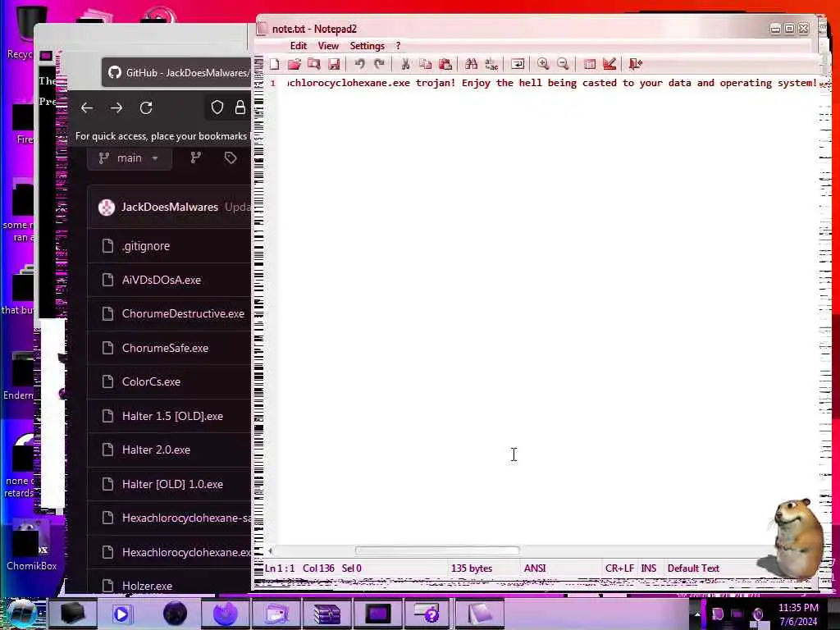Zoom out with the magnifier minus icon

click(563, 64)
